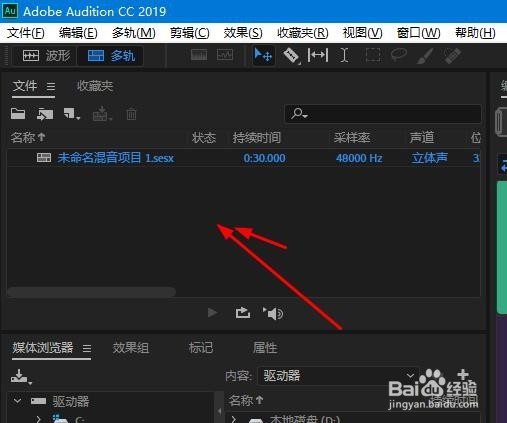Click the Files panel search field
This screenshot has width=507, height=423.
pos(383,114)
